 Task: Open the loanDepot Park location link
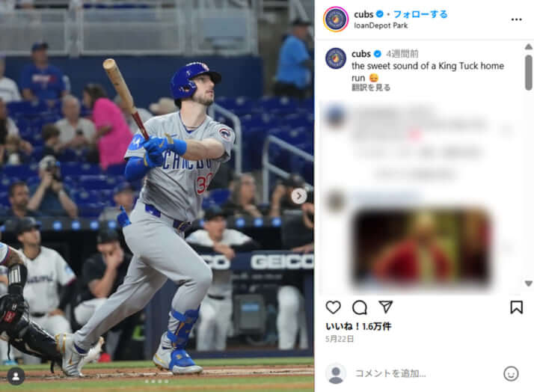pyautogui.click(x=381, y=25)
